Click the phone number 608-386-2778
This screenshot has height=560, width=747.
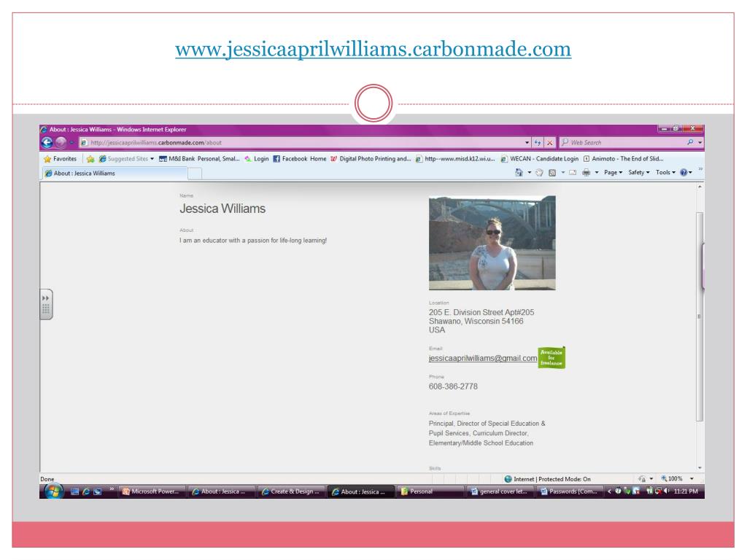click(453, 386)
